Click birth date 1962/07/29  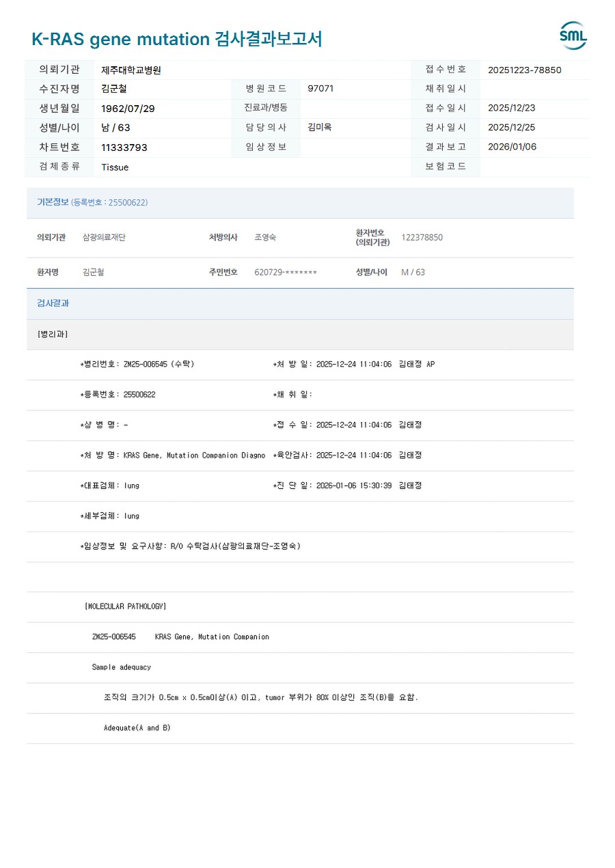point(128,109)
